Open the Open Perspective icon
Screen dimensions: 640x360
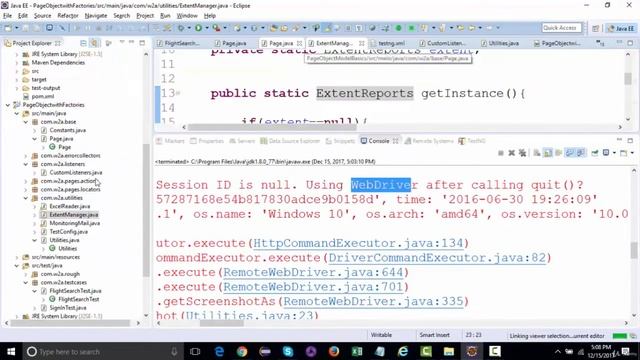click(x=596, y=28)
